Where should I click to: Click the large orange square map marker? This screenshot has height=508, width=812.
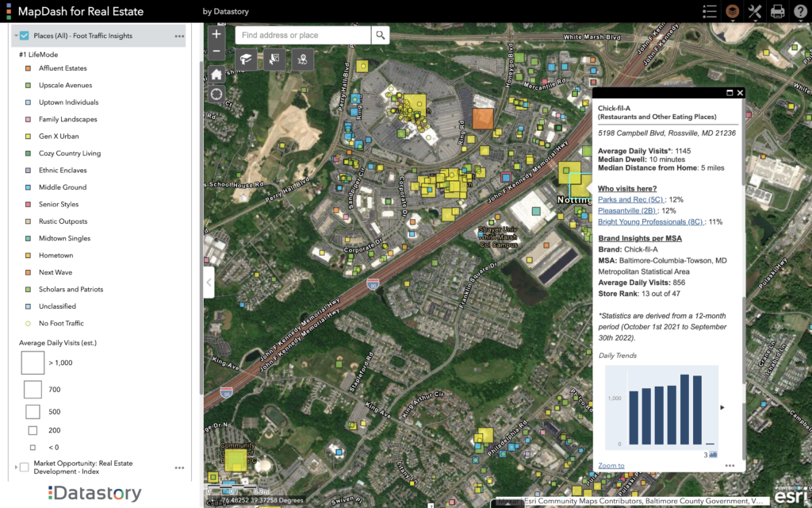point(483,118)
